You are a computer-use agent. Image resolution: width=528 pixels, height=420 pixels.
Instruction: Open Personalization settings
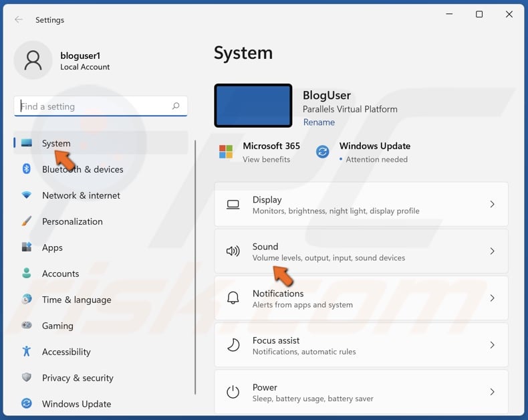point(72,221)
